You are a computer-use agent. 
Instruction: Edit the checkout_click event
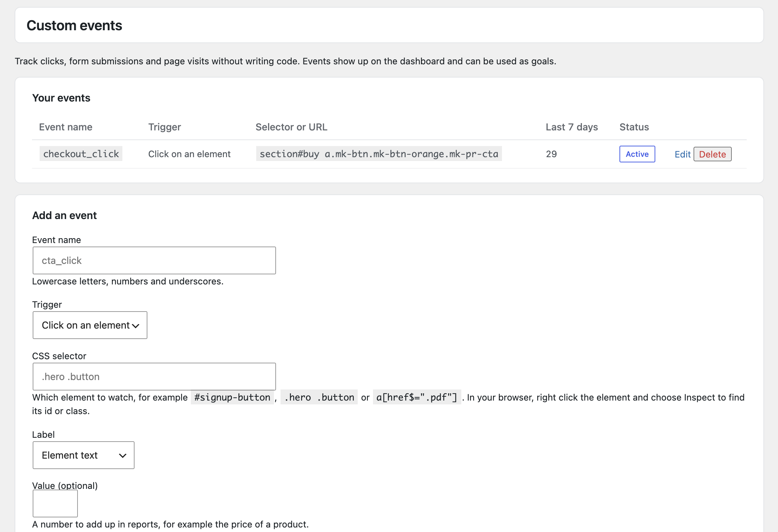tap(682, 154)
